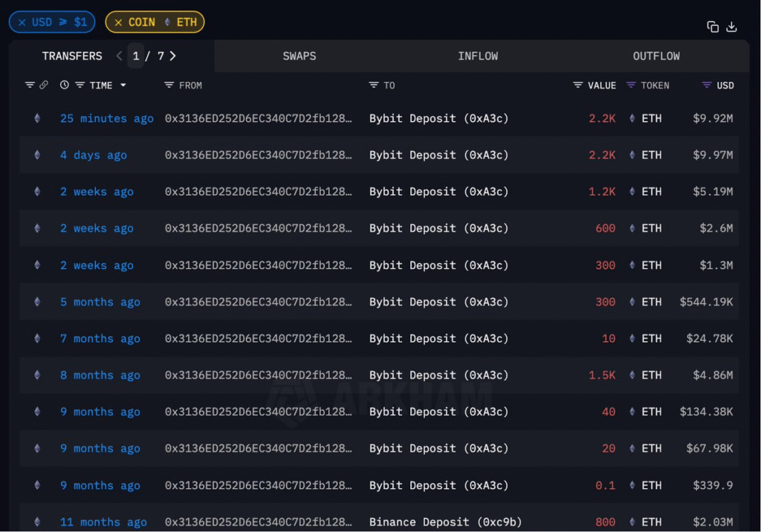Open the USD column filter
The height and width of the screenshot is (532, 761).
pos(707,85)
